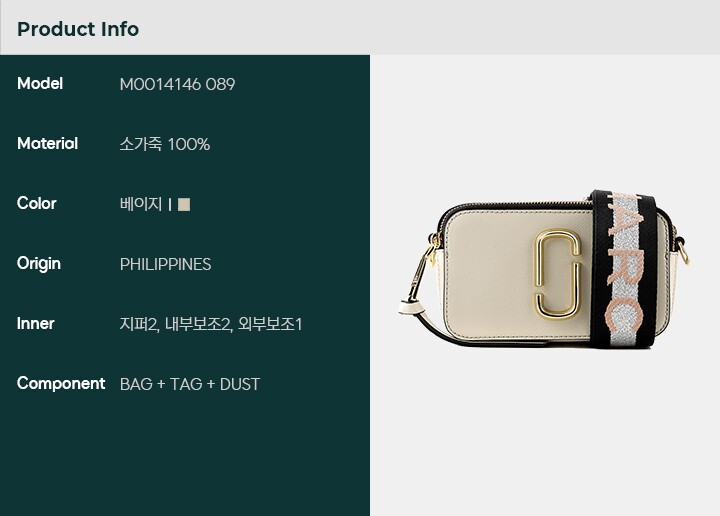Click the Material label
720x516 pixels.
coord(47,144)
